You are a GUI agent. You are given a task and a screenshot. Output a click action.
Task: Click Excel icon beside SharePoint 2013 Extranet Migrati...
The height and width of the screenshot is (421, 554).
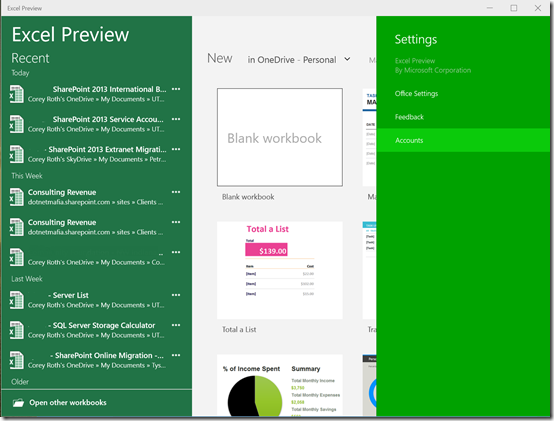(x=16, y=154)
